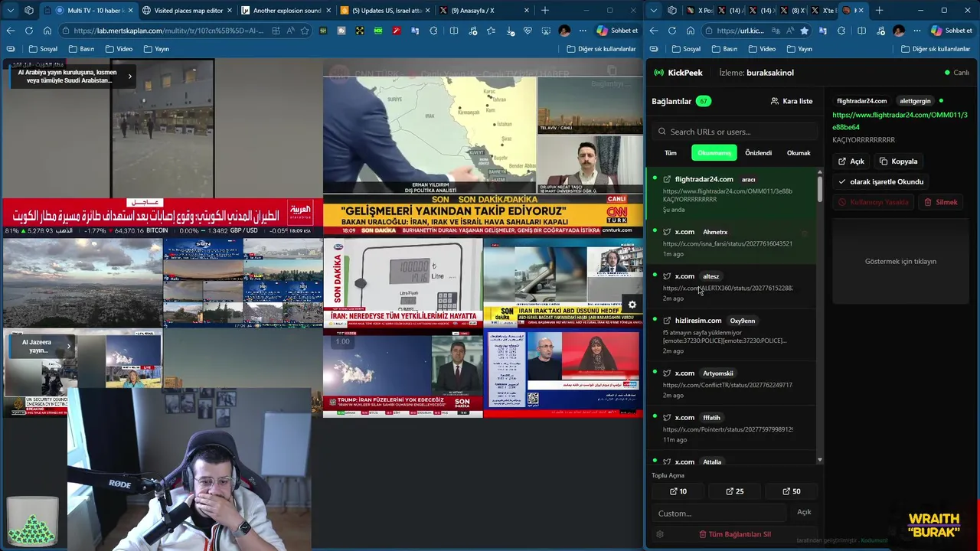Open the Kara liste blacklist in KickPeek
This screenshot has width=980, height=551.
tap(791, 101)
